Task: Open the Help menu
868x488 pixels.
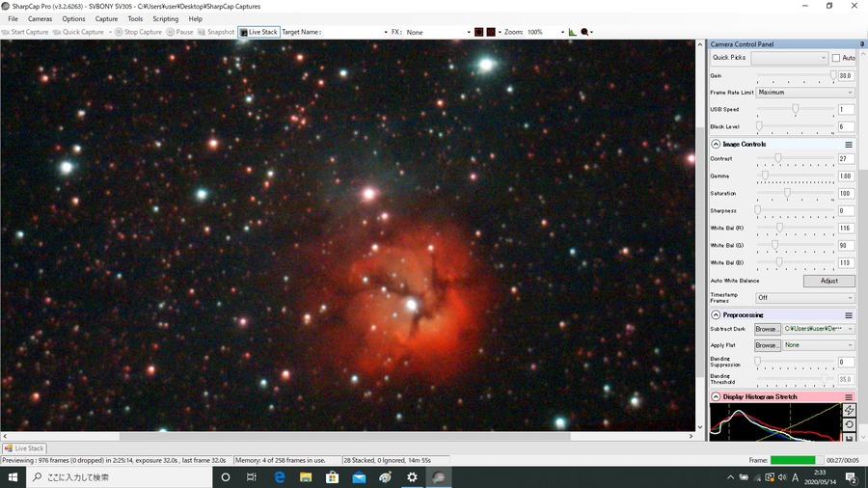Action: [x=196, y=19]
